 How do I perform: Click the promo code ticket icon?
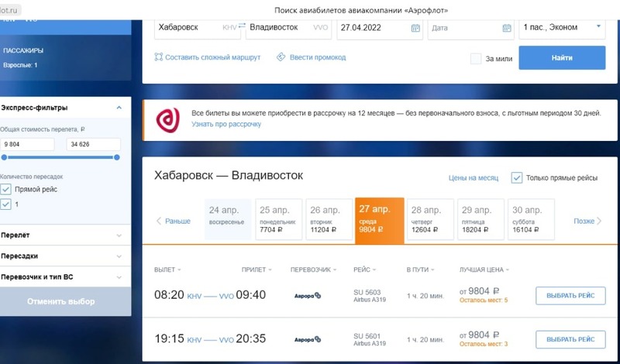pos(281,57)
